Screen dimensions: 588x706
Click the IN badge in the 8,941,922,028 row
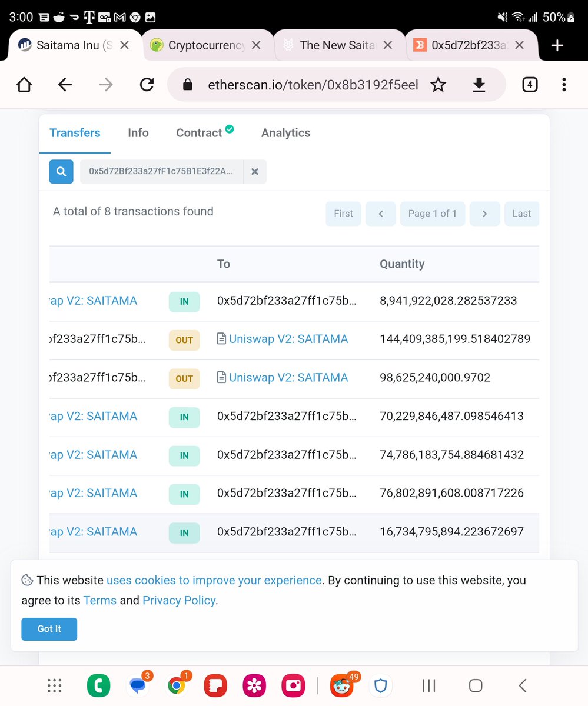point(184,302)
